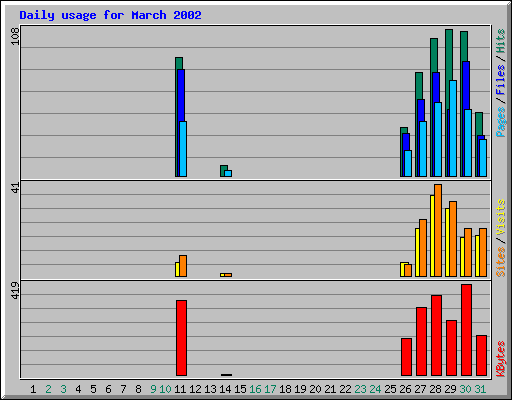This screenshot has width=512, height=400.
Task: Click the vertical red 'KBytes' legend
Action: pyautogui.click(x=500, y=359)
